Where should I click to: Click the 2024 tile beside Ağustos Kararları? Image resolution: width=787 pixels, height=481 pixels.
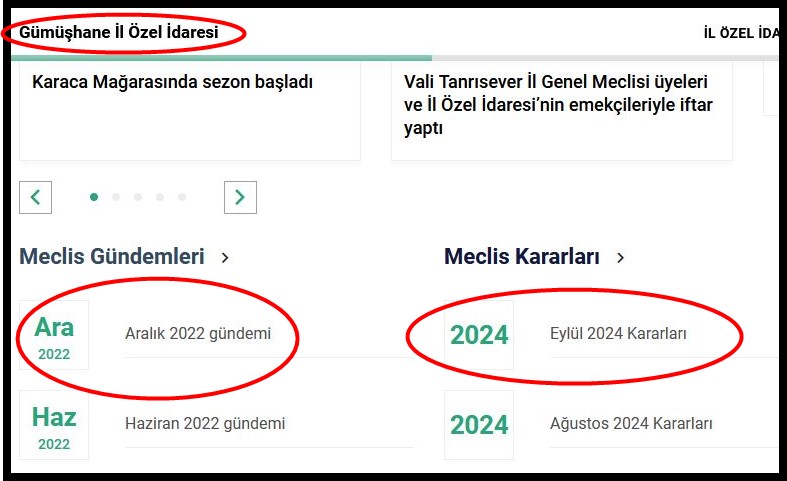479,425
